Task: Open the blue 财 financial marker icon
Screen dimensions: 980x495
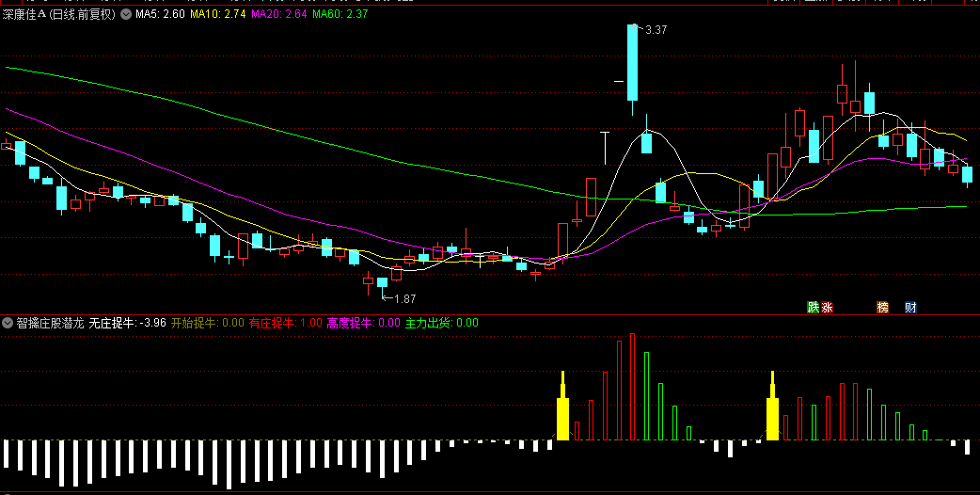Action: point(910,308)
